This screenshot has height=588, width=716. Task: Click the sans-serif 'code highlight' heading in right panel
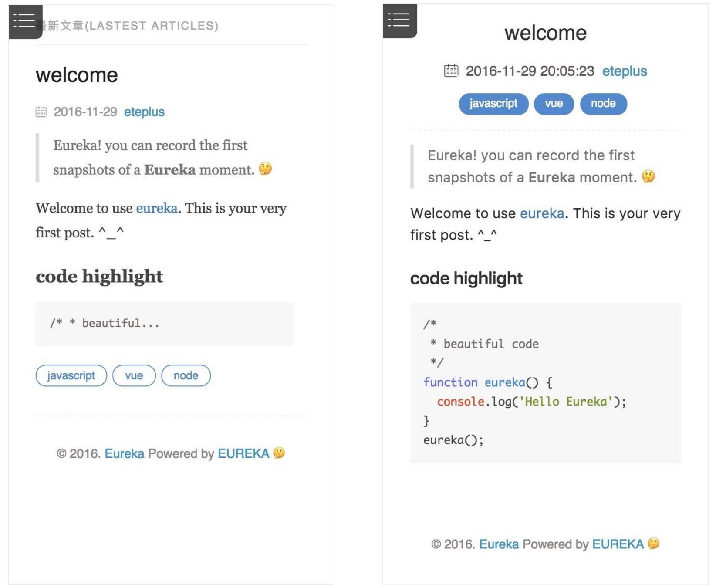[x=466, y=278]
